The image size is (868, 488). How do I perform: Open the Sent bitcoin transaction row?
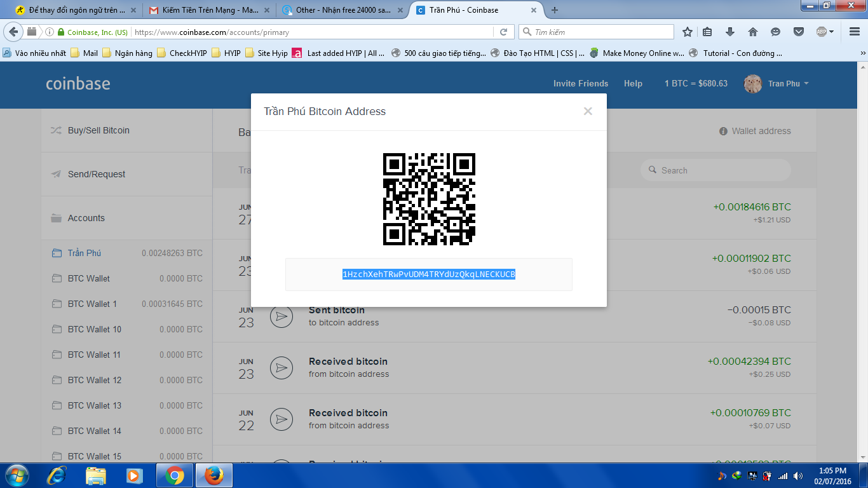coord(515,316)
